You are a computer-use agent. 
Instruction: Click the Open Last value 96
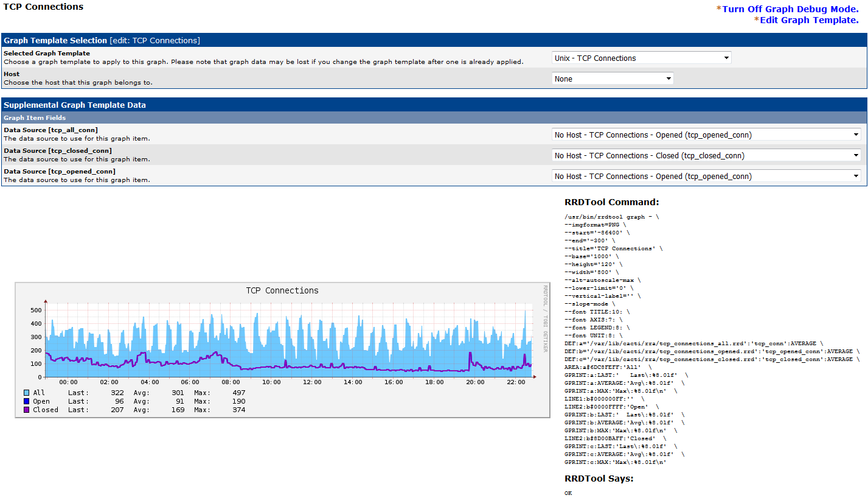119,401
